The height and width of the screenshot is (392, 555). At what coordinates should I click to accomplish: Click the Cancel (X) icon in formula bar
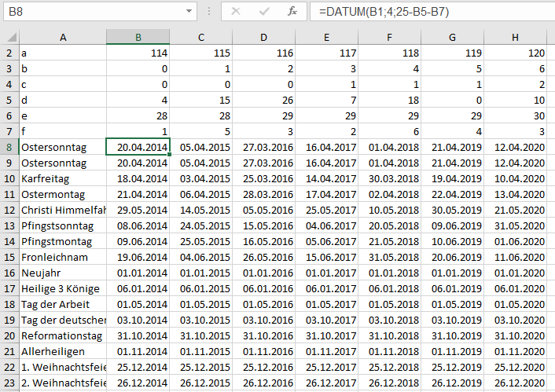point(236,12)
